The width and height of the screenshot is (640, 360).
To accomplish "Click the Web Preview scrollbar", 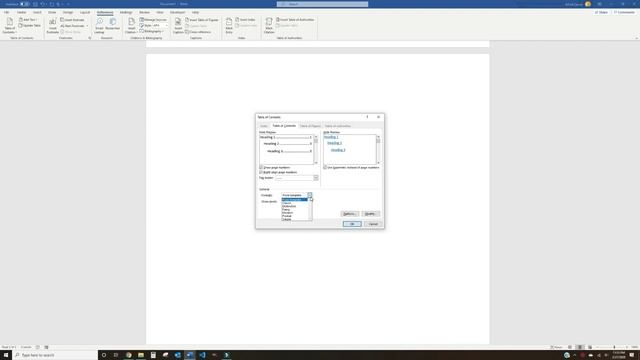I will 378,150.
